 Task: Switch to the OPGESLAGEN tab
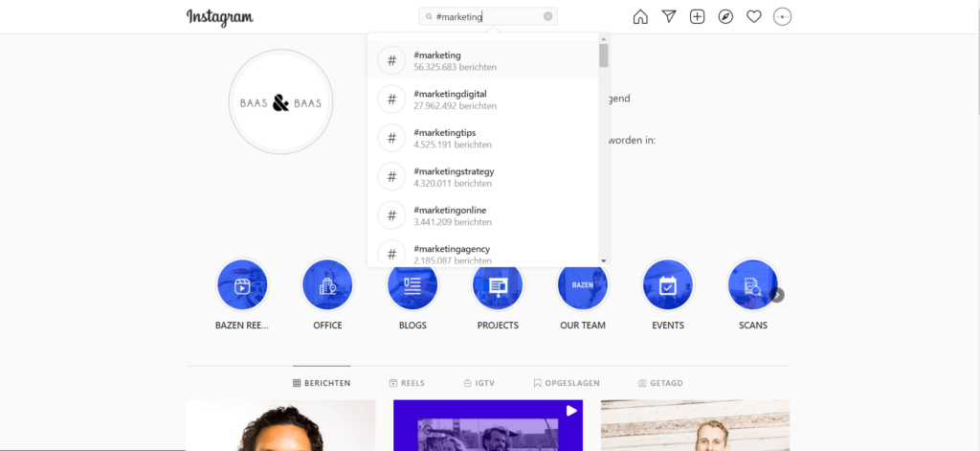(x=567, y=383)
